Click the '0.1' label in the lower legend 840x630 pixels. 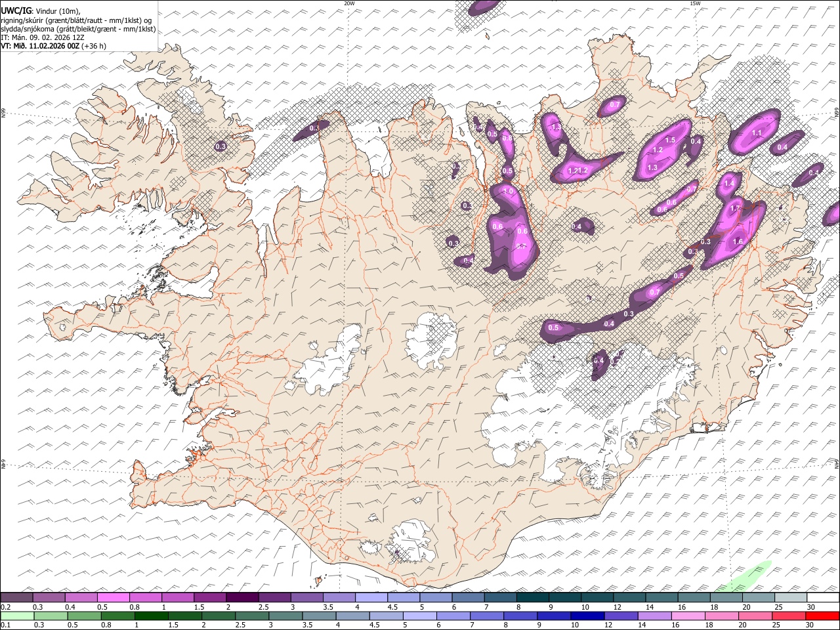tap(5, 625)
